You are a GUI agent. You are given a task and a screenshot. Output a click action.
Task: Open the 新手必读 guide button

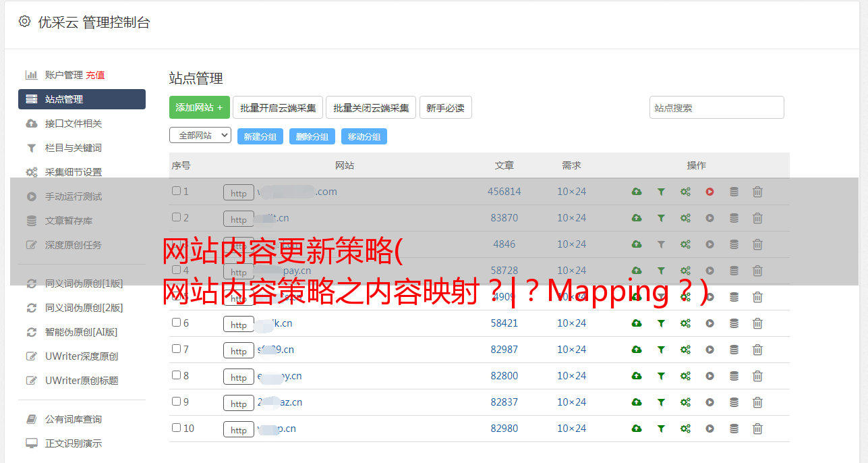coord(446,107)
